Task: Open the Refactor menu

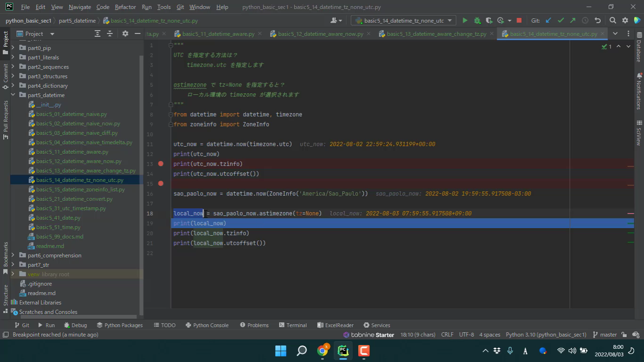Action: (x=125, y=7)
